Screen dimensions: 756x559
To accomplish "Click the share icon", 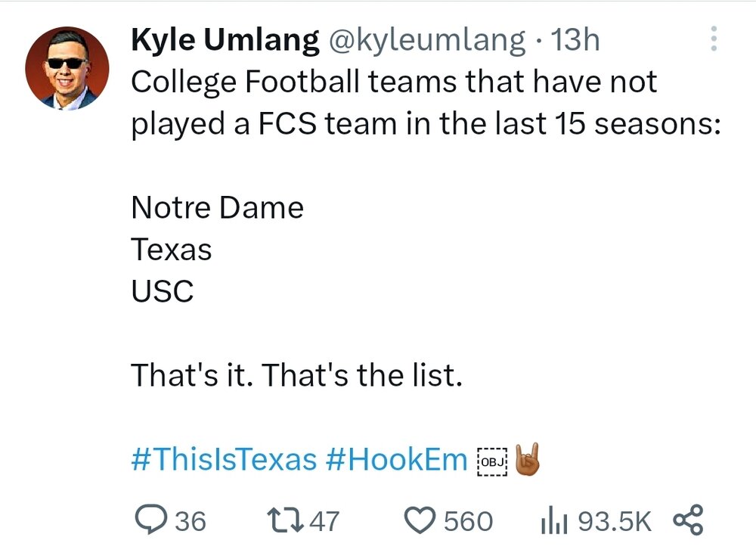I will pos(687,520).
